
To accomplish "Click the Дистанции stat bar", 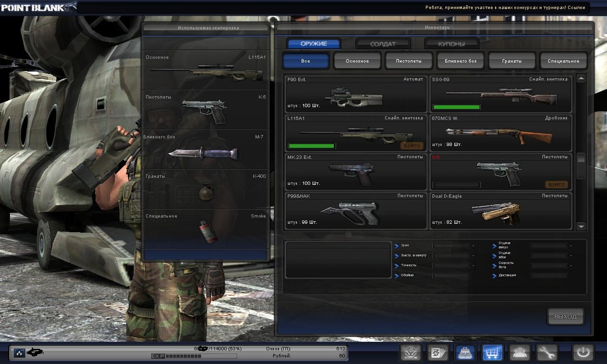I will tap(549, 275).
